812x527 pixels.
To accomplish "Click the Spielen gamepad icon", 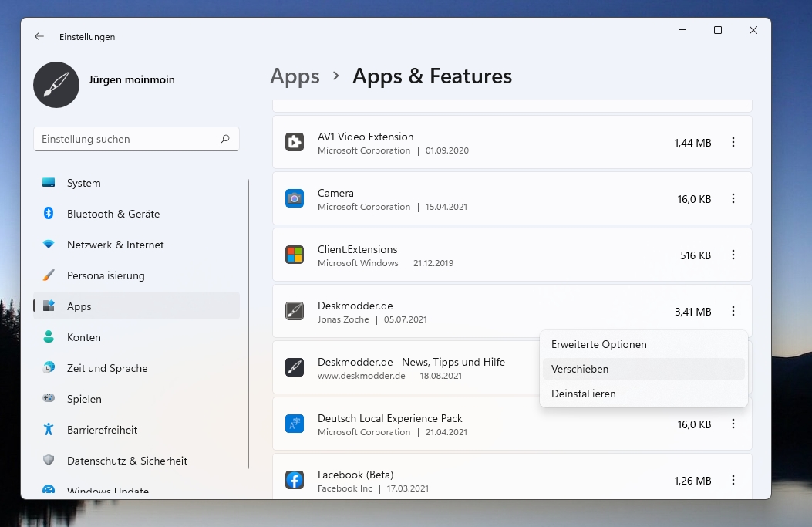I will pyautogui.click(x=49, y=398).
